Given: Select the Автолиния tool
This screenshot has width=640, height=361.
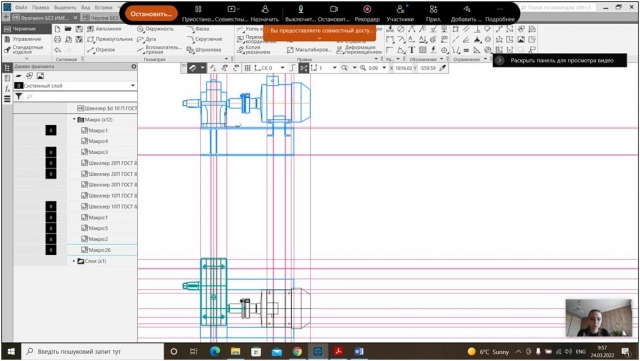Looking at the screenshot, I should click(x=104, y=29).
